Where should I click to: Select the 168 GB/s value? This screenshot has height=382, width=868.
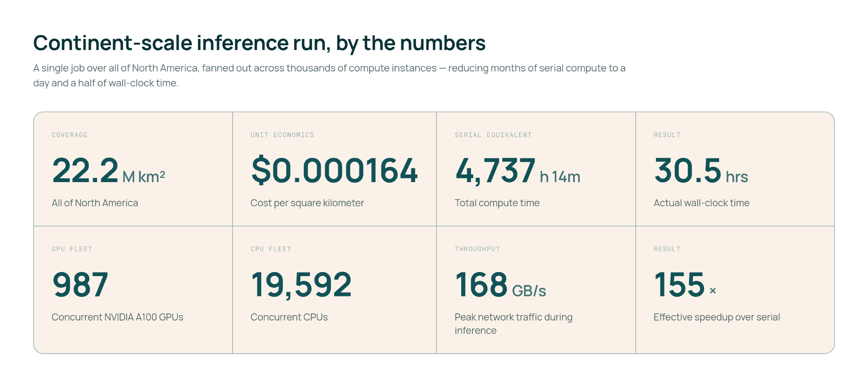click(501, 285)
